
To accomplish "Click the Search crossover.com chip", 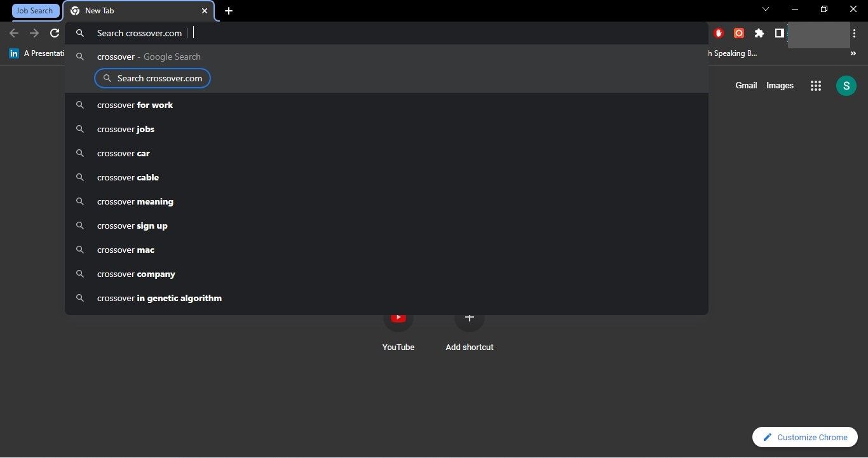I will (x=153, y=78).
